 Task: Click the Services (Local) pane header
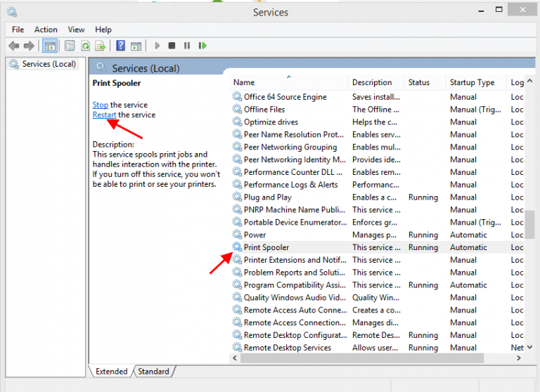146,68
